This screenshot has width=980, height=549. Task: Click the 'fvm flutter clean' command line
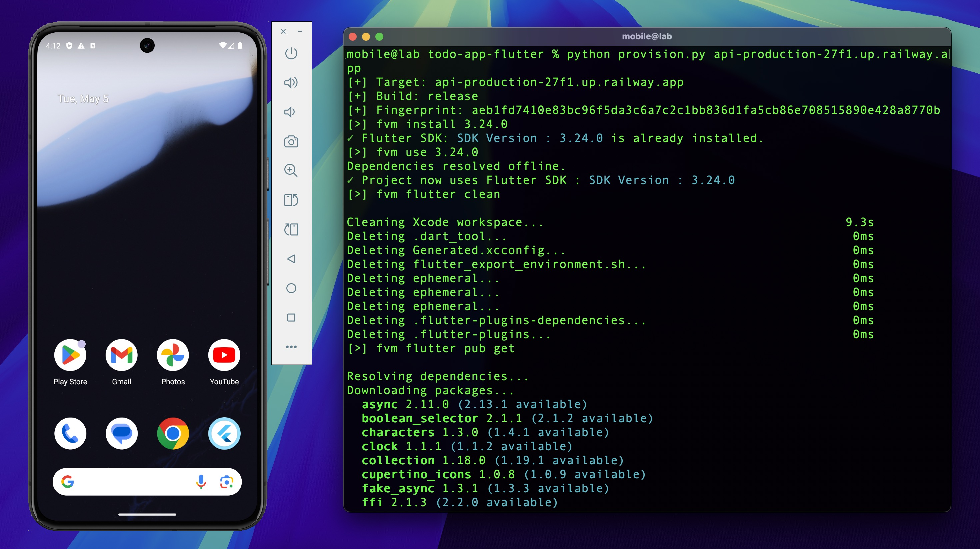coord(424,194)
